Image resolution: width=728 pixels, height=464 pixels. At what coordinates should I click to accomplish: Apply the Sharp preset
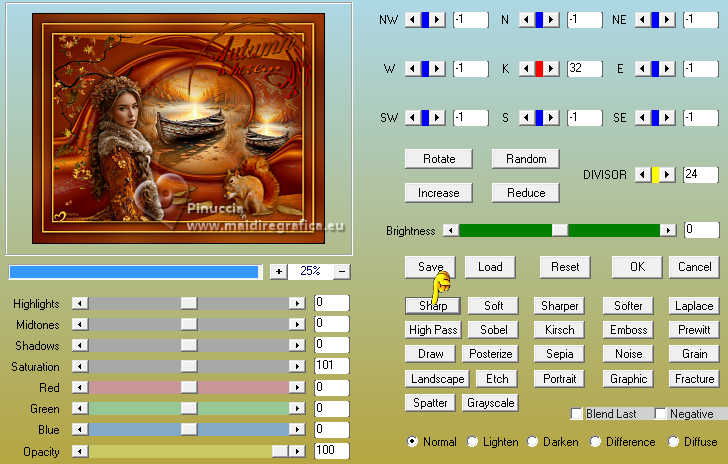click(433, 306)
